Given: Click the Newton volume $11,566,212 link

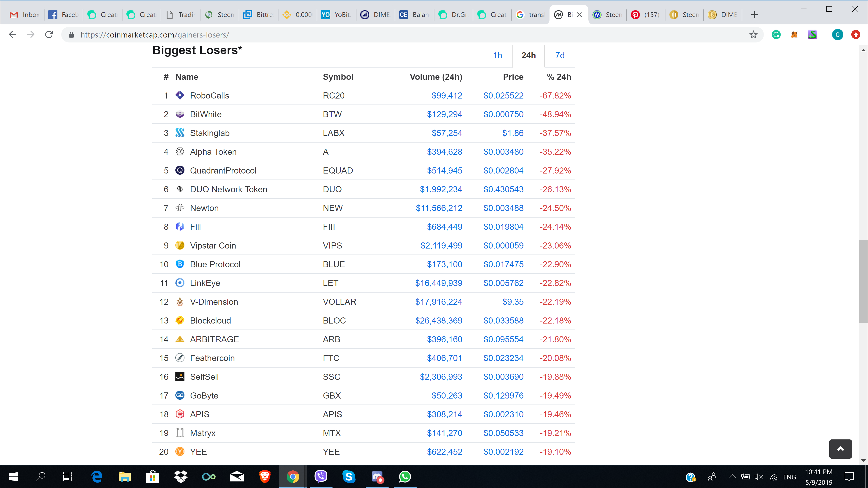Looking at the screenshot, I should click(x=439, y=208).
